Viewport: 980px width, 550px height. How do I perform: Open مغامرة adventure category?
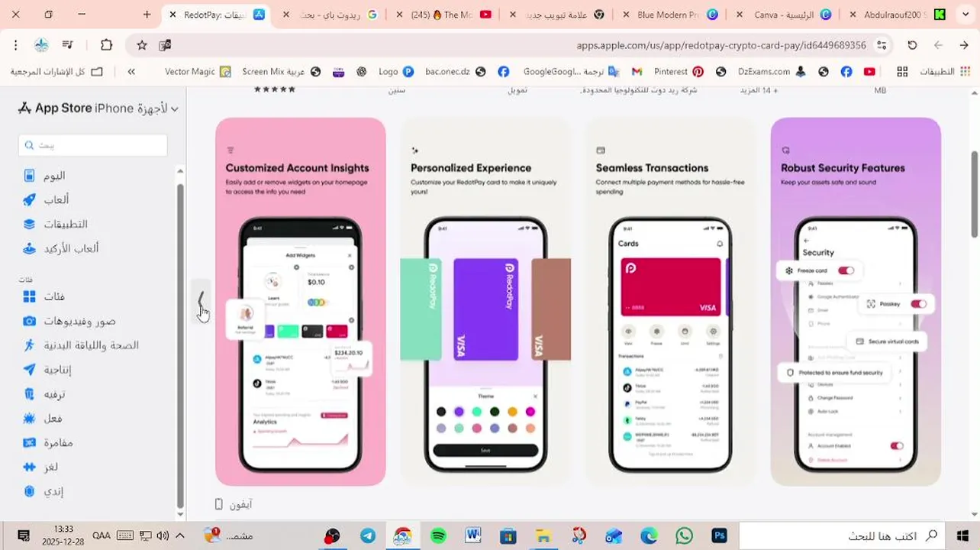(x=48, y=442)
